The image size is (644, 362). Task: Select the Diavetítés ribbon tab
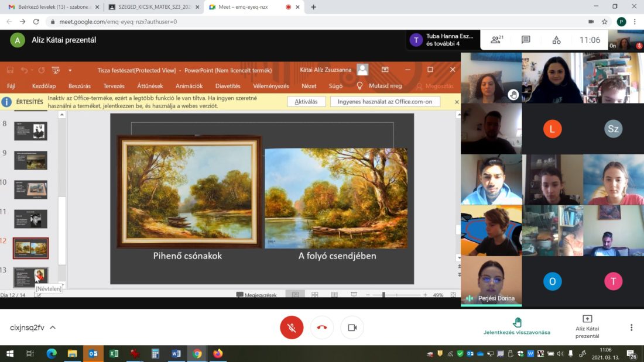pos(228,86)
